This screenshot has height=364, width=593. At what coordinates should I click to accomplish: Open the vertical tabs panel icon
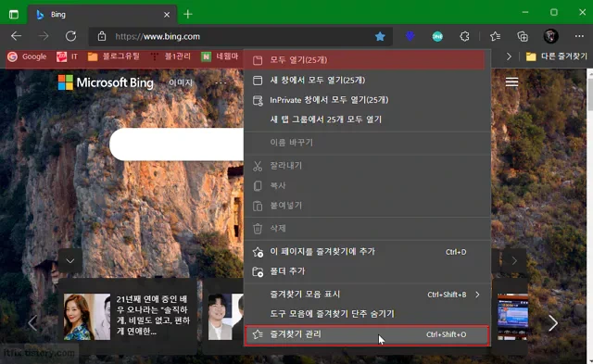click(14, 15)
